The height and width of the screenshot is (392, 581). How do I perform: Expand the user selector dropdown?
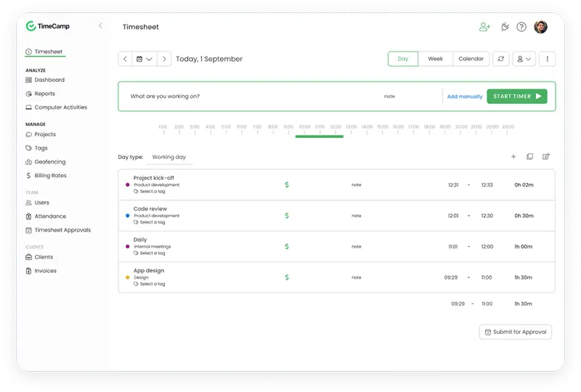pos(524,59)
